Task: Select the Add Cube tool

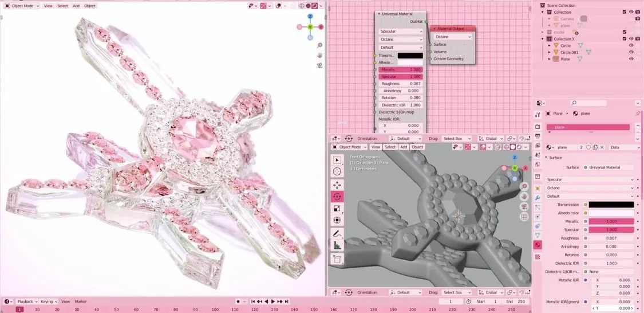Action: coord(337,259)
